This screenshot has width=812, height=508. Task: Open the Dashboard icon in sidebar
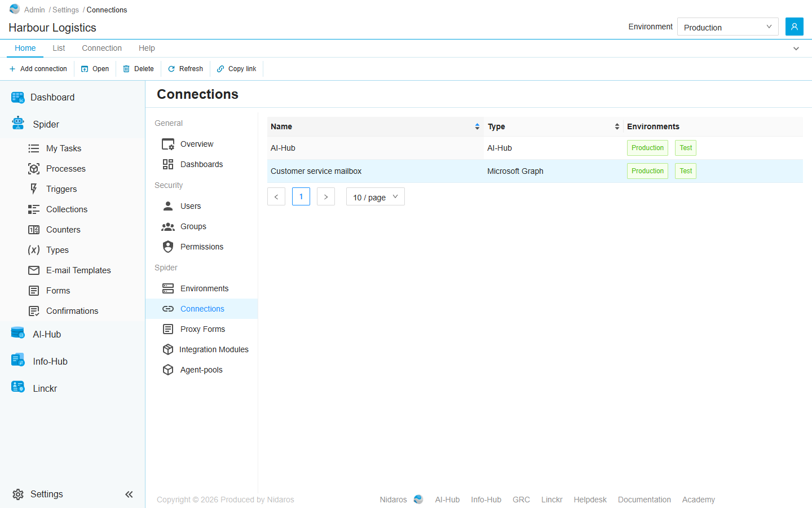[x=18, y=97]
